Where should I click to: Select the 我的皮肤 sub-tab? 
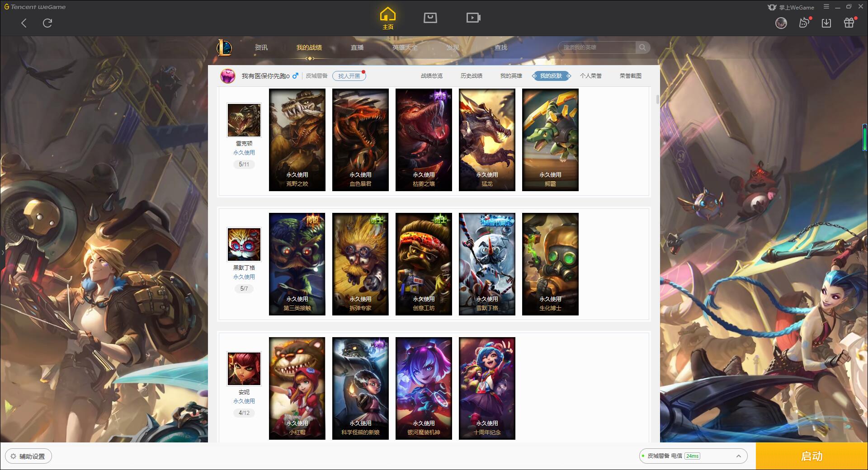coord(551,76)
